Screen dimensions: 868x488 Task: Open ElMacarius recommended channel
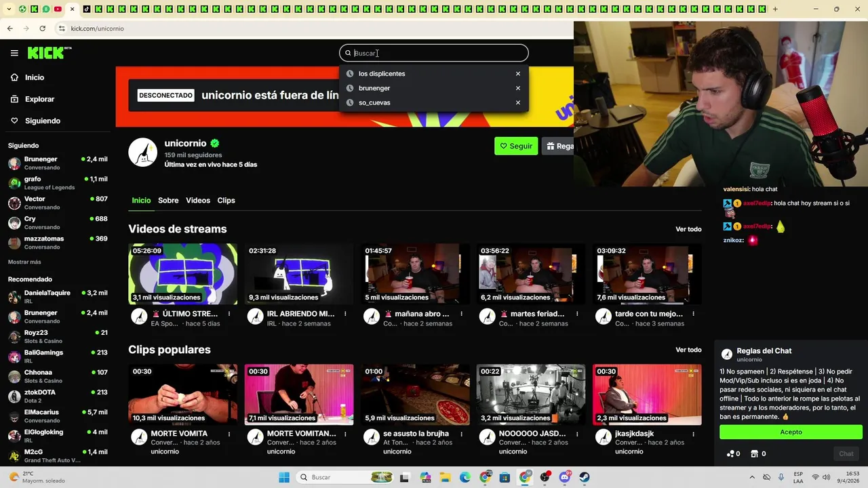pyautogui.click(x=58, y=416)
